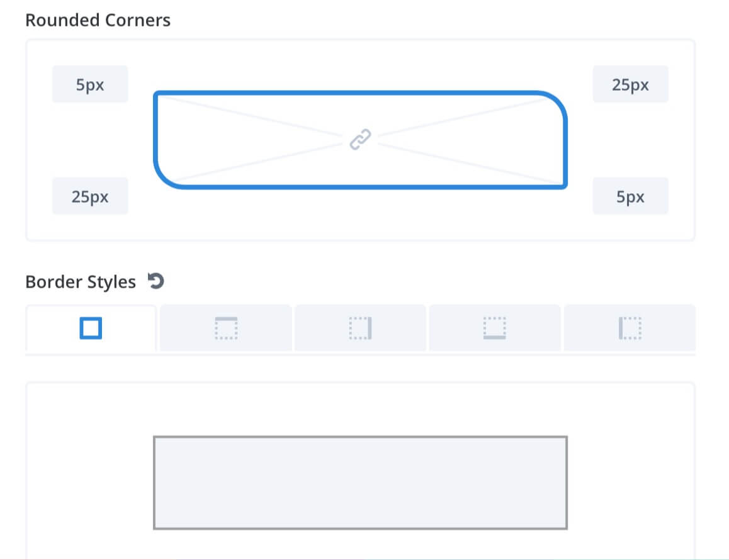Select the all-borders style tab
Screen dimensions: 729x560
(91, 328)
